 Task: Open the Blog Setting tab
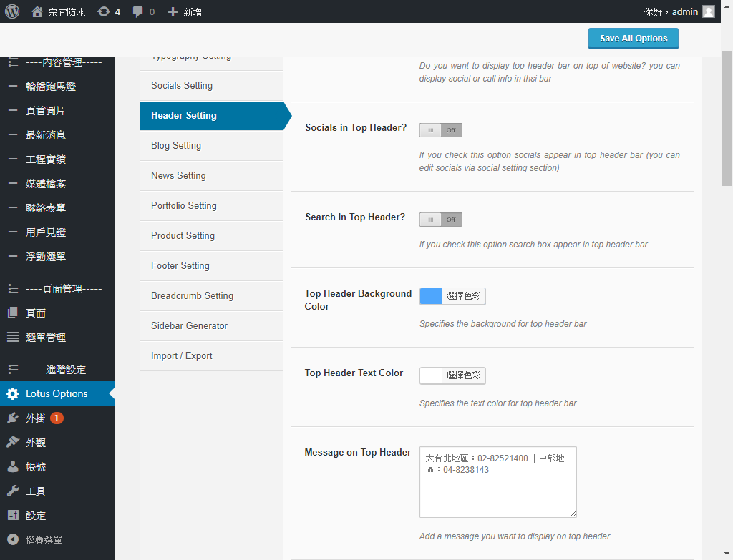pos(211,146)
